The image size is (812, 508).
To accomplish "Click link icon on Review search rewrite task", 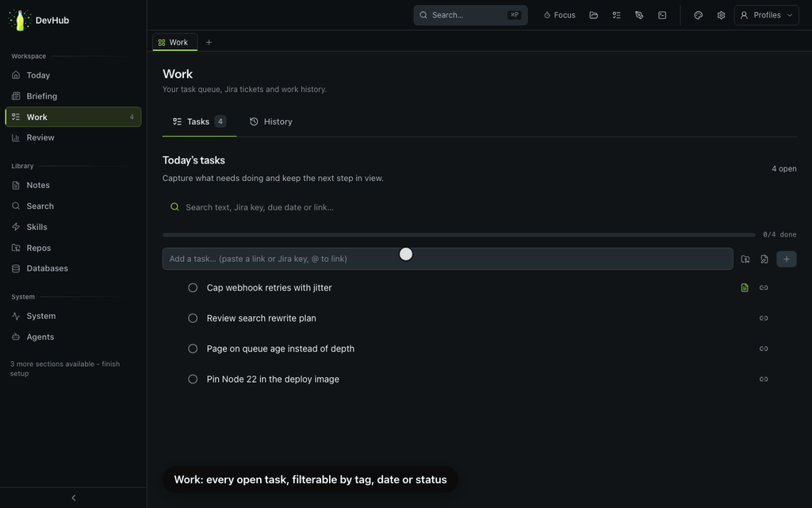I will pyautogui.click(x=764, y=318).
